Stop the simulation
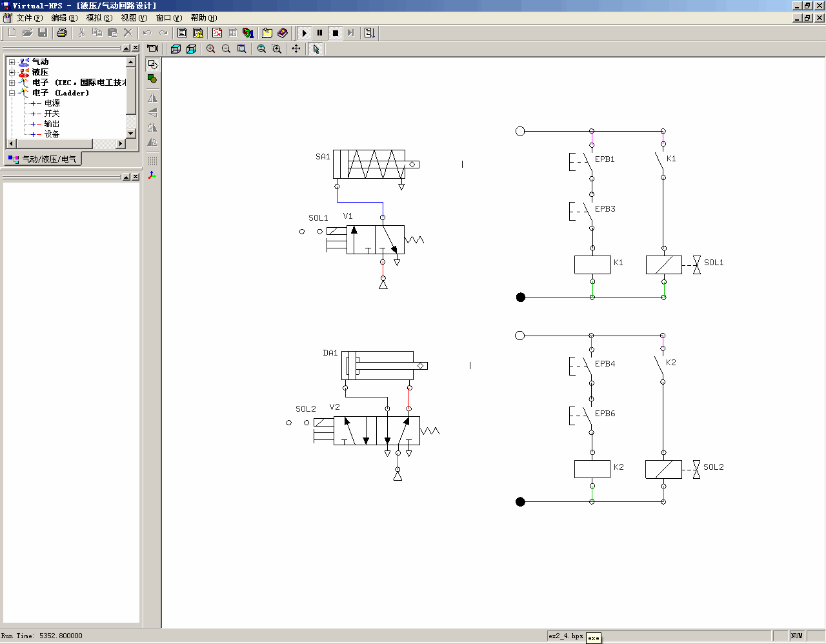The width and height of the screenshot is (826, 644). tap(336, 33)
